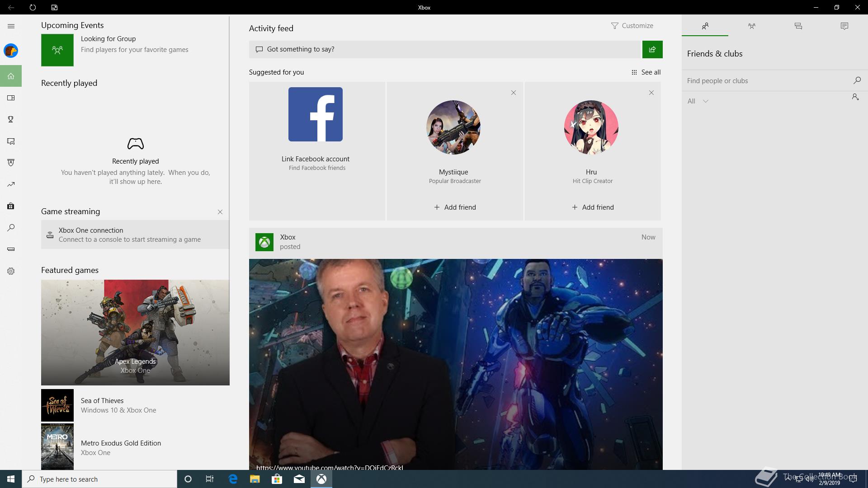Click the Facebook logo tile

pos(316,114)
